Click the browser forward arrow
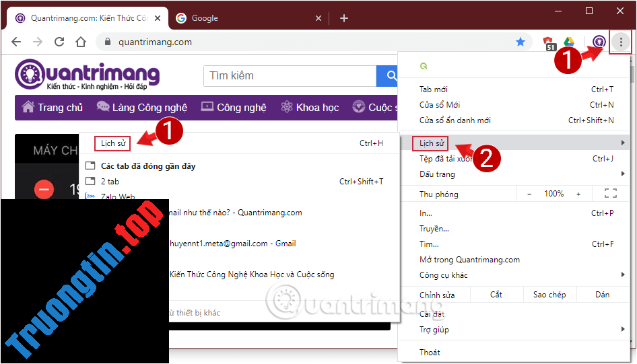Screen dimensions: 637x364 [38, 42]
